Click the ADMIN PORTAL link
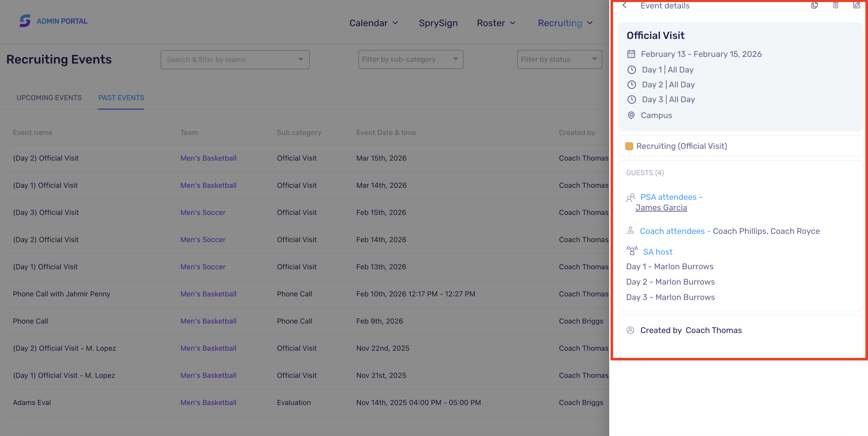 point(62,21)
